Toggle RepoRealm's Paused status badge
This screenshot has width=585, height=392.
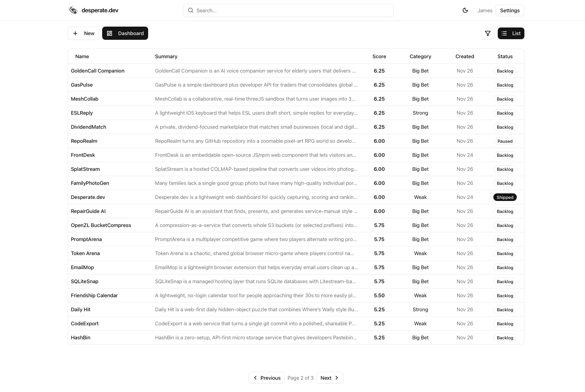(x=505, y=141)
